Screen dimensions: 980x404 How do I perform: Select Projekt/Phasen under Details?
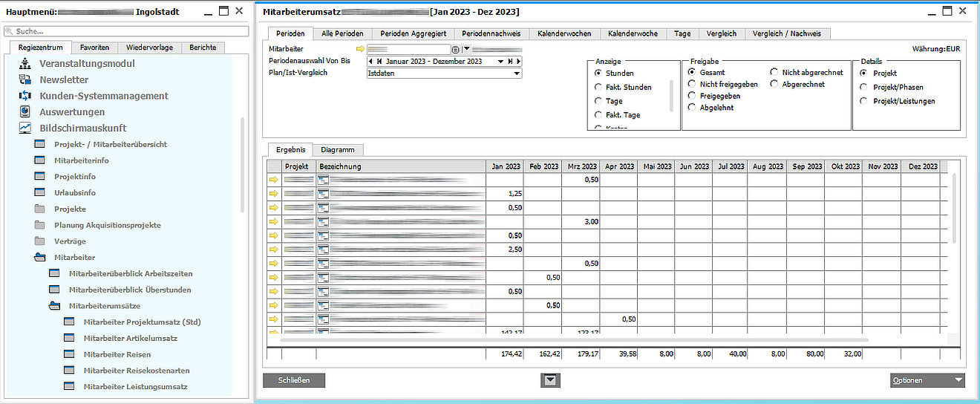863,87
